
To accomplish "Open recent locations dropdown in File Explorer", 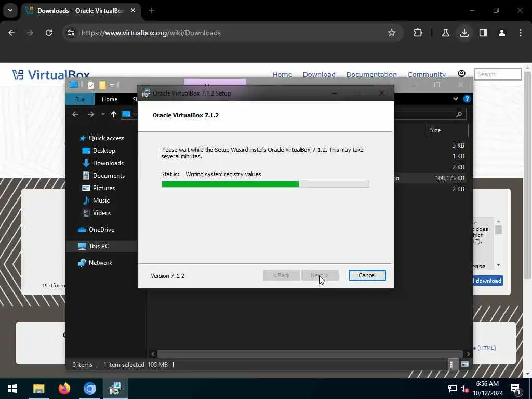I will point(103,114).
